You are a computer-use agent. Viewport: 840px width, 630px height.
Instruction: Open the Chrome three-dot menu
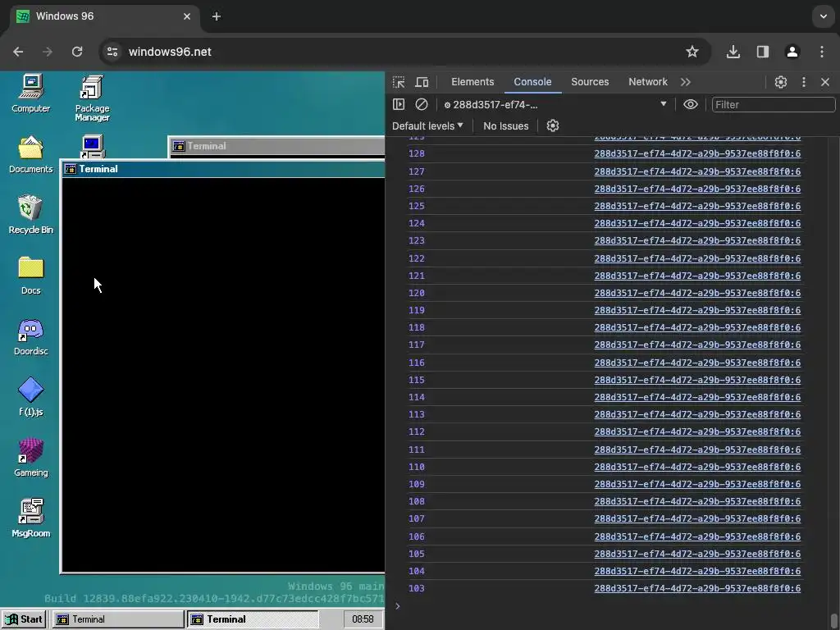click(822, 52)
